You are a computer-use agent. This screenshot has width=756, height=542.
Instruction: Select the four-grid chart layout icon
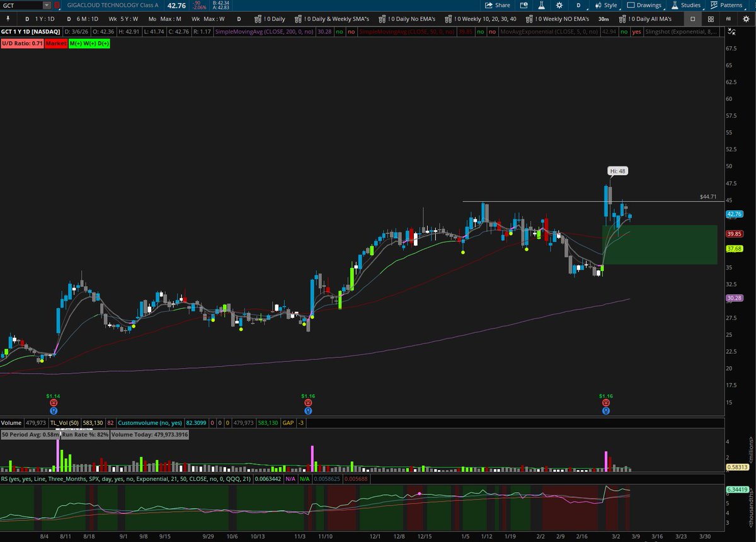tap(710, 19)
